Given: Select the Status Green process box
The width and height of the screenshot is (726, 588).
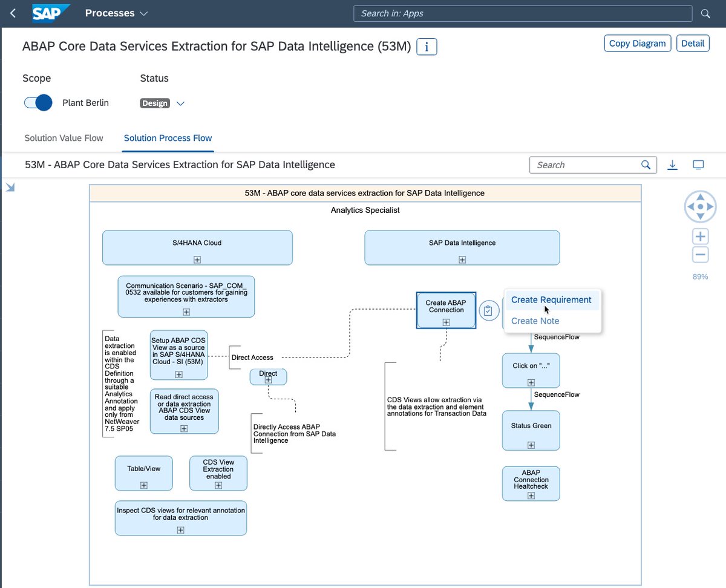Looking at the screenshot, I should pos(531,431).
